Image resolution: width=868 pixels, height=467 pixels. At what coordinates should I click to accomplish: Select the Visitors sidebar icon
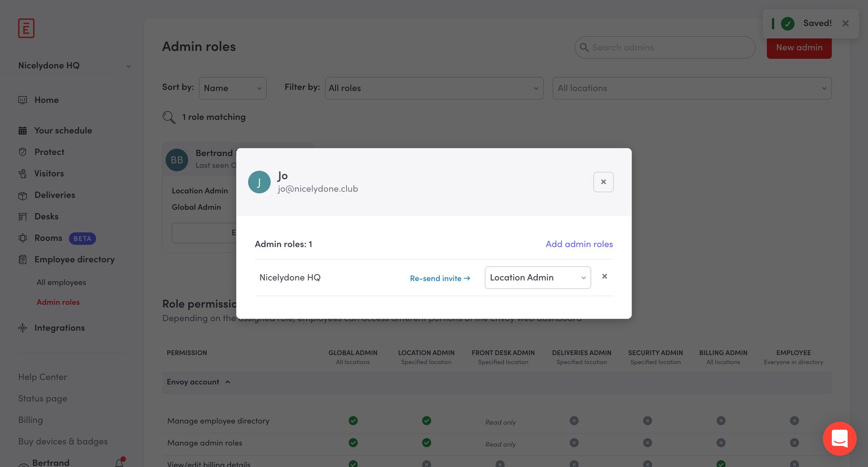(23, 173)
